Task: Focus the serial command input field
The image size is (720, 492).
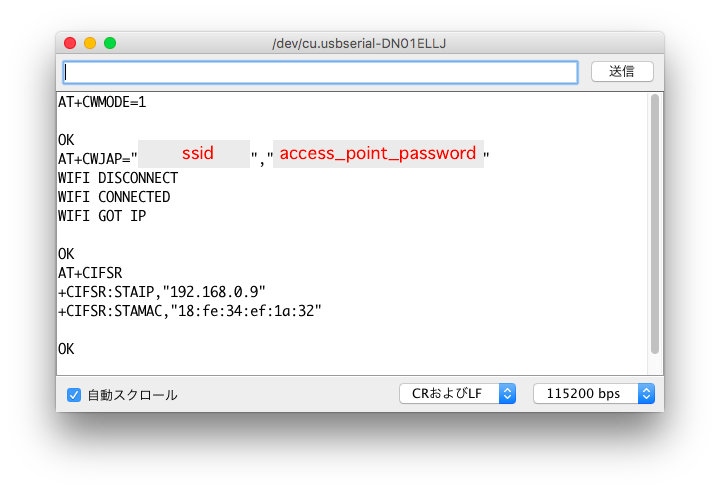Action: coord(320,73)
